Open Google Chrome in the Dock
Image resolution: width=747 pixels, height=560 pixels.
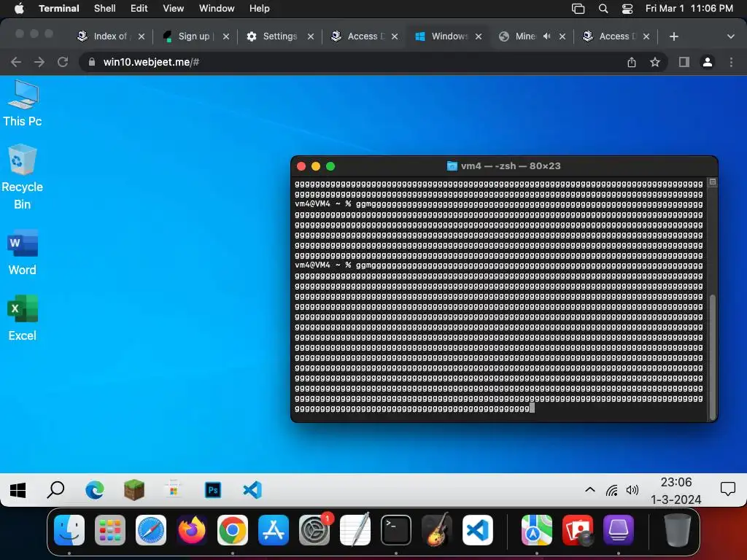233,530
